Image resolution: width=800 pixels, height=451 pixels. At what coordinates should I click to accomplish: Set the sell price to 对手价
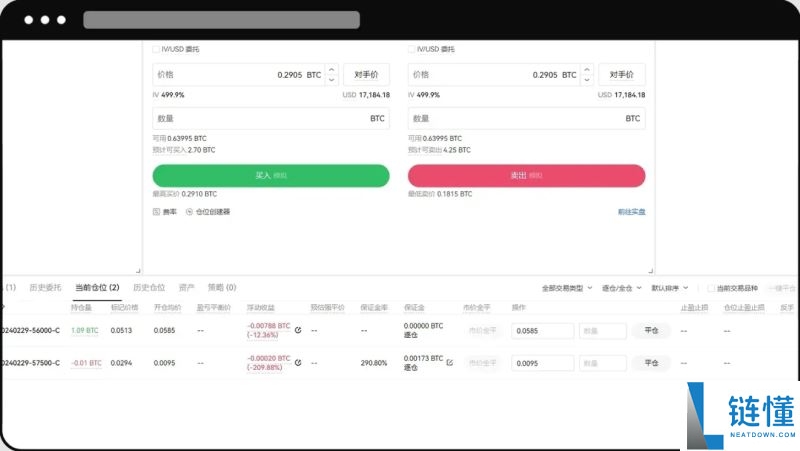(x=621, y=74)
